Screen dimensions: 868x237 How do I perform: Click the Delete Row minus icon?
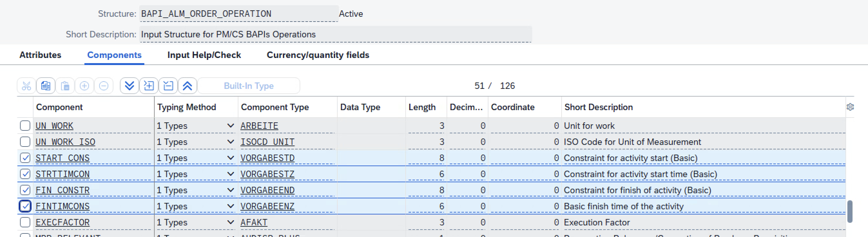pyautogui.click(x=104, y=86)
